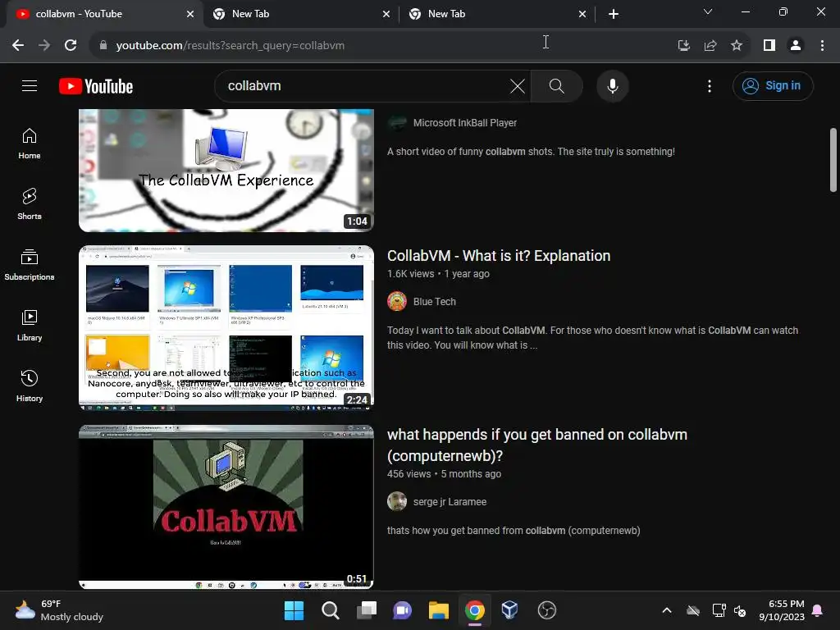The width and height of the screenshot is (840, 630).
Task: Open History in the sidebar
Action: click(30, 386)
